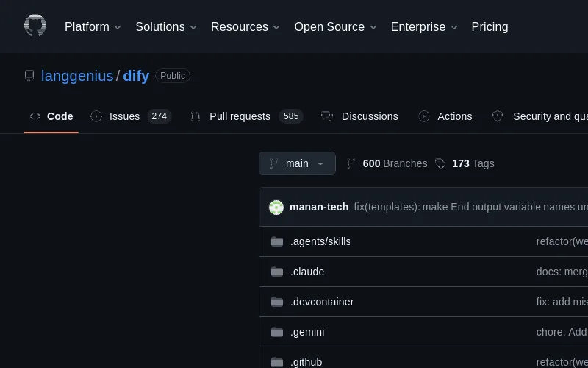Go to the Pricing page
The height and width of the screenshot is (368, 588).
490,27
